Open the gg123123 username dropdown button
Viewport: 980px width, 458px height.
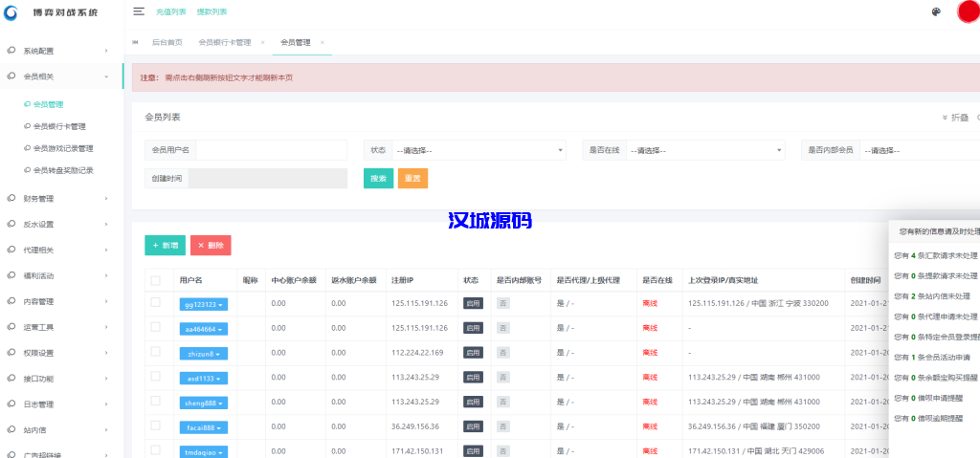click(x=203, y=304)
